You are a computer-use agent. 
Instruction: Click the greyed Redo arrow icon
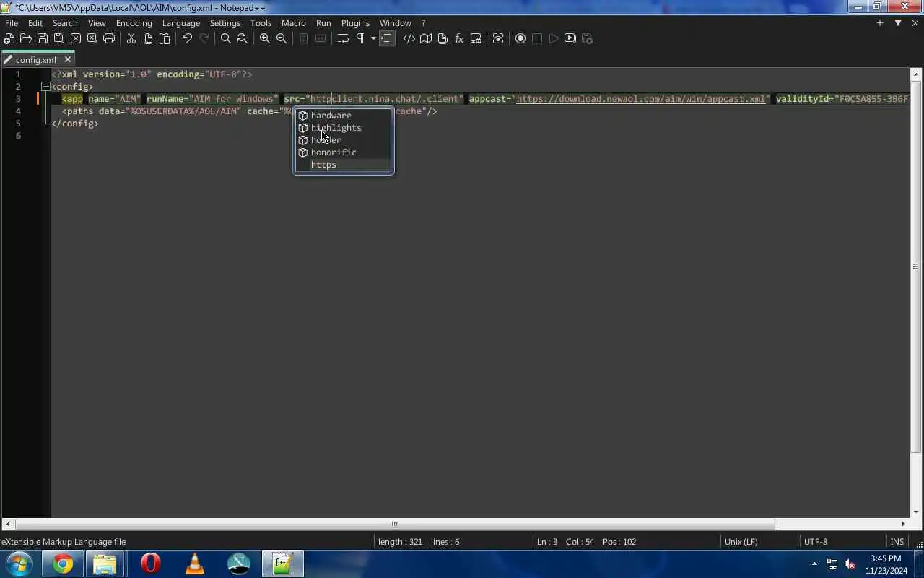tap(204, 38)
